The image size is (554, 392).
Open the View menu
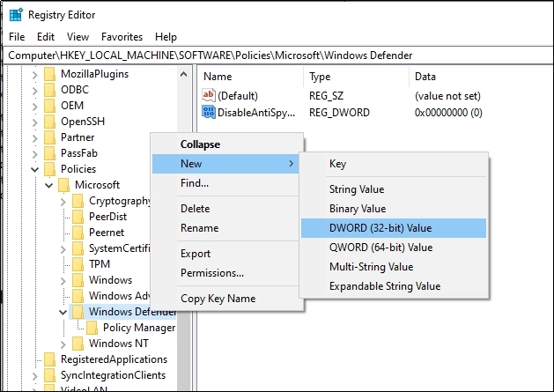tap(78, 37)
